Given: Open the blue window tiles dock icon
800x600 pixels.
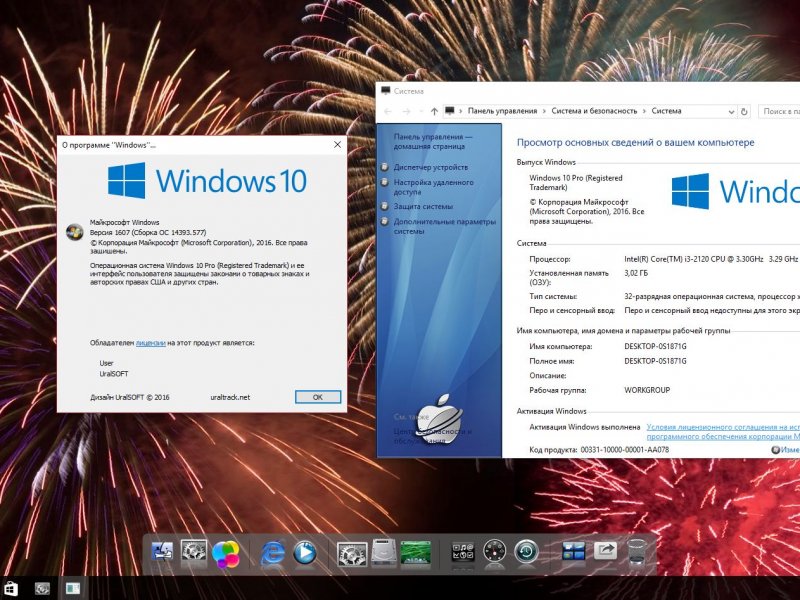Looking at the screenshot, I should [573, 552].
